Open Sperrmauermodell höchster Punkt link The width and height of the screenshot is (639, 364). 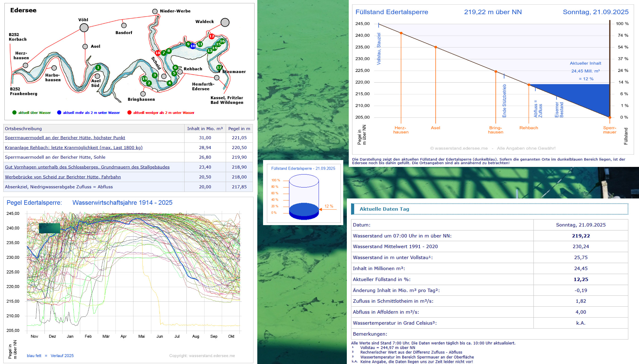click(65, 138)
